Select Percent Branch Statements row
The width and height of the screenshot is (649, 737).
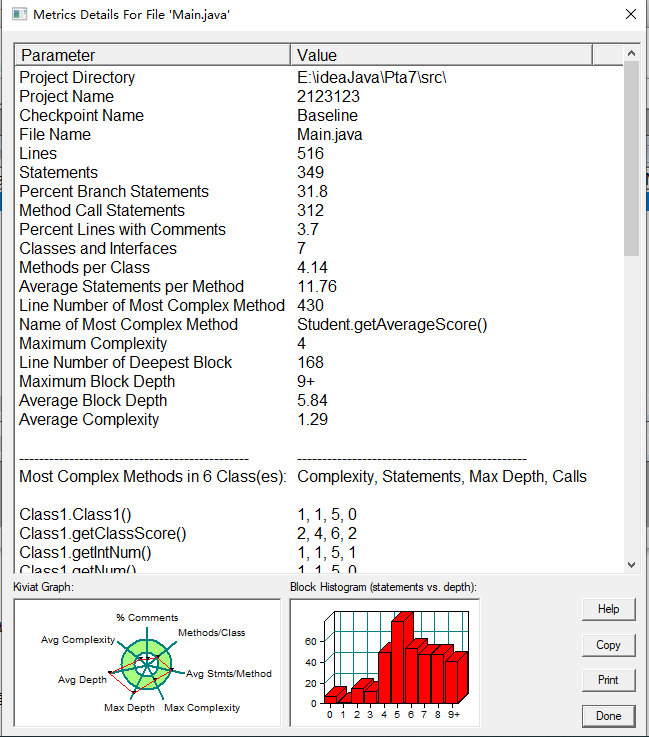click(x=319, y=191)
